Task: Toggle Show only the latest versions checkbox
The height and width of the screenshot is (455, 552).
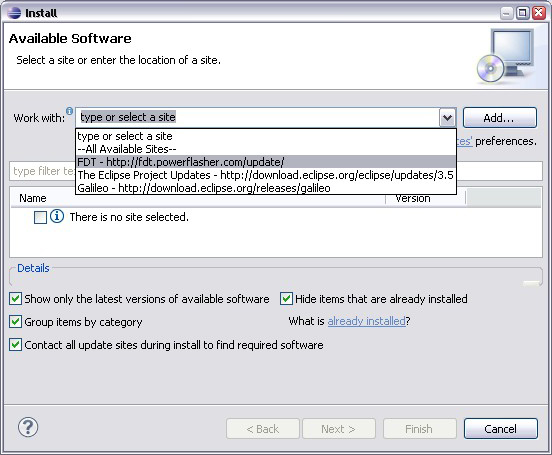Action: [15, 299]
